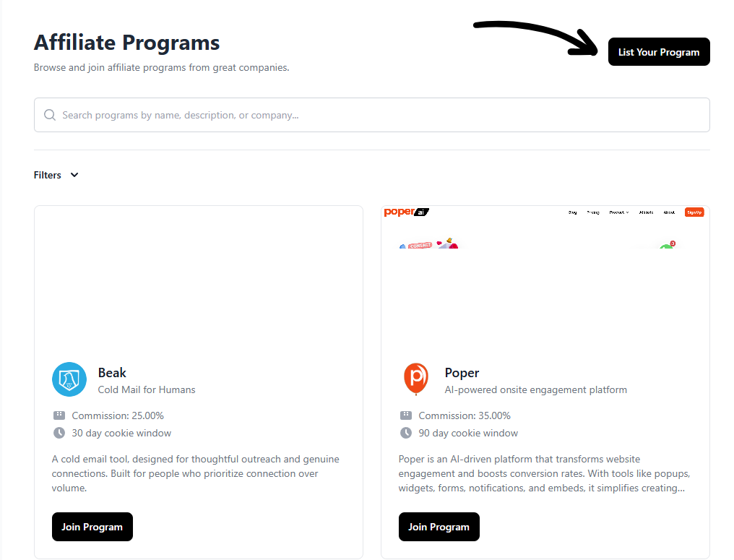
Task: Click Beak's commission card icon
Action: (x=59, y=415)
